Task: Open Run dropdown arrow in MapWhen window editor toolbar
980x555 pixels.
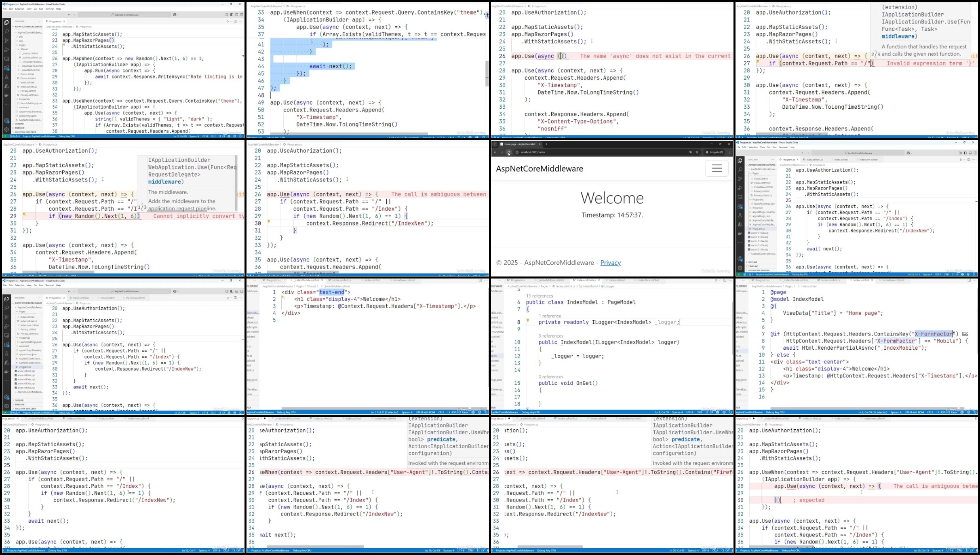Action: click(x=231, y=21)
